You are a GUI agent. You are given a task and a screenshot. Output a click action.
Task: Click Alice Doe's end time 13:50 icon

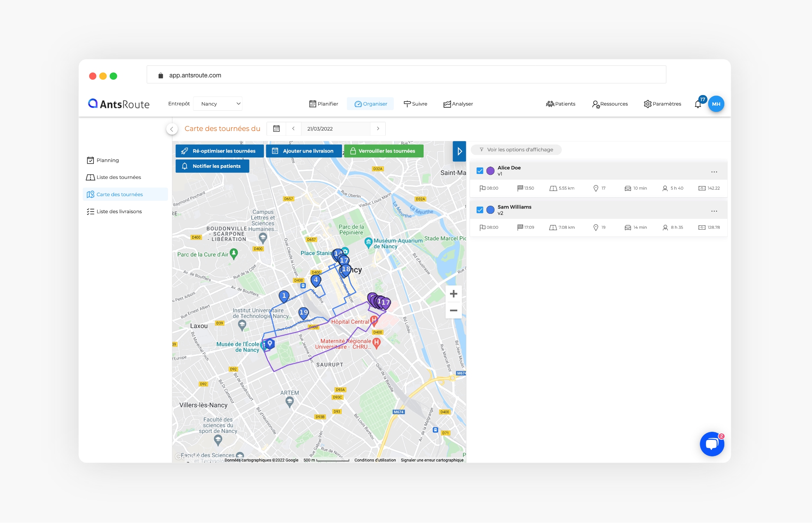[520, 188]
